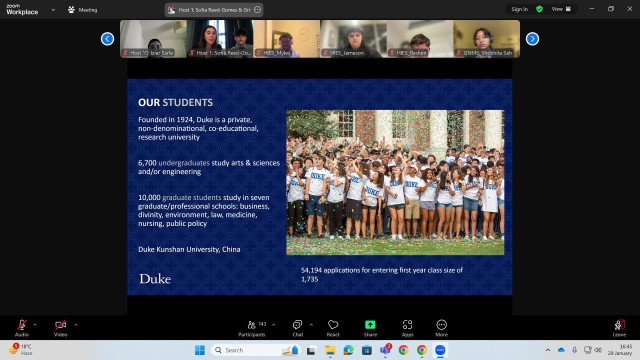Viewport: 640px width, 360px height.
Task: Start screen sharing with the green Share button
Action: [x=370, y=328]
